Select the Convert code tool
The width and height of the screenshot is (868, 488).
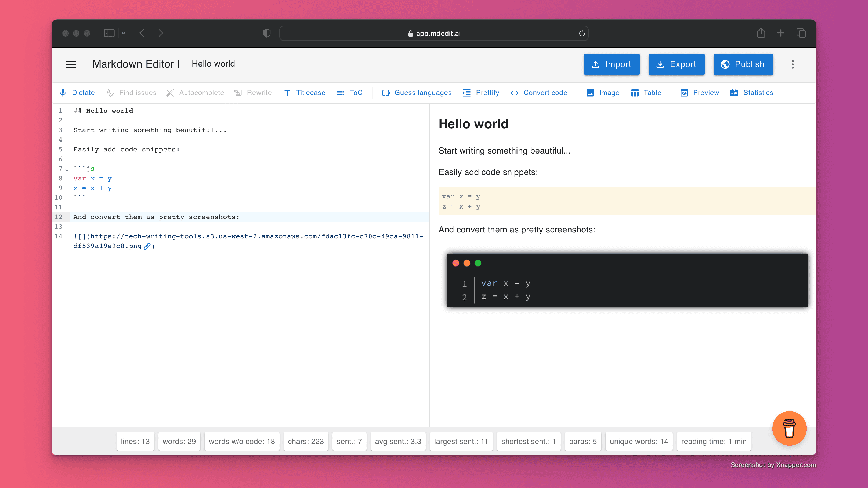pyautogui.click(x=539, y=92)
